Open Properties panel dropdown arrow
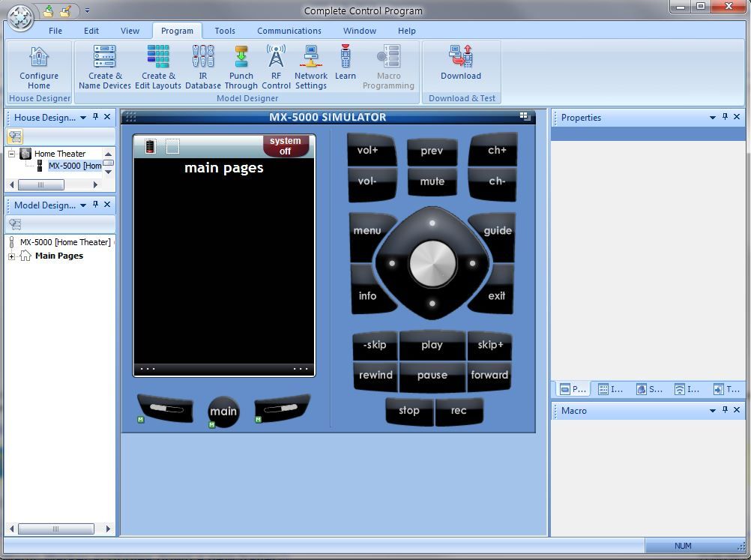 click(713, 118)
